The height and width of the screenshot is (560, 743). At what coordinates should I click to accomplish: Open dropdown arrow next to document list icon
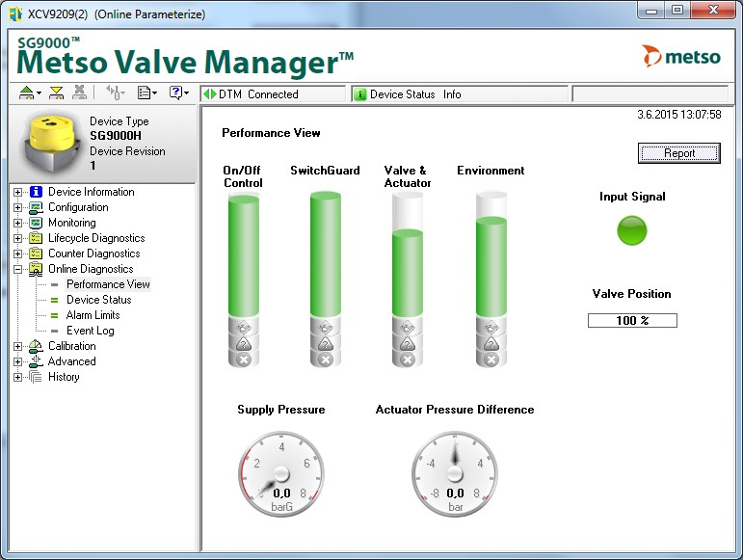pyautogui.click(x=154, y=93)
